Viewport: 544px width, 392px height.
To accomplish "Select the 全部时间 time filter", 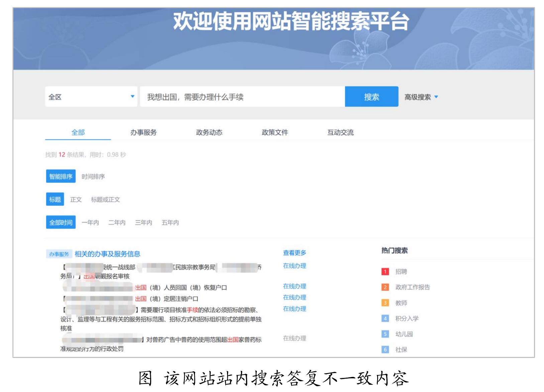I will pos(61,223).
